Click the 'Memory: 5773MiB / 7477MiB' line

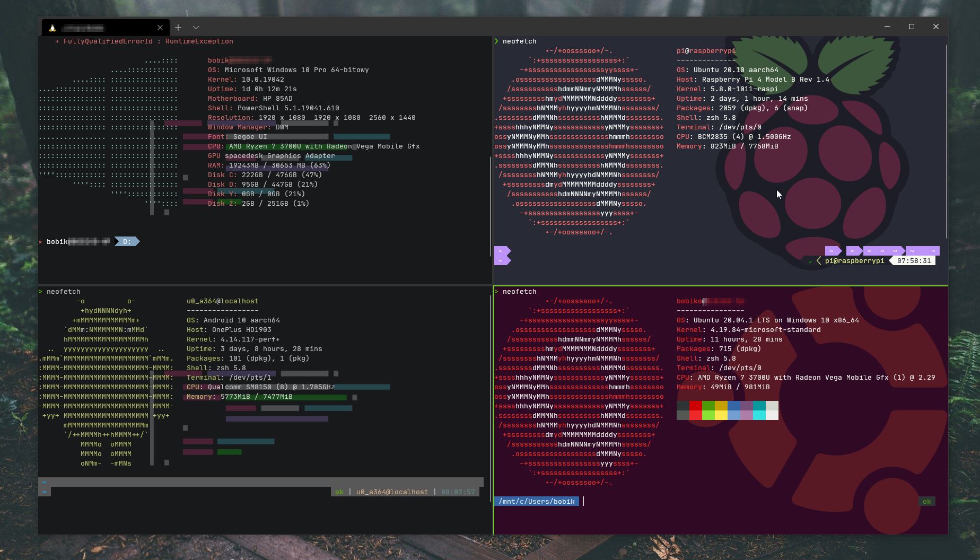(240, 397)
